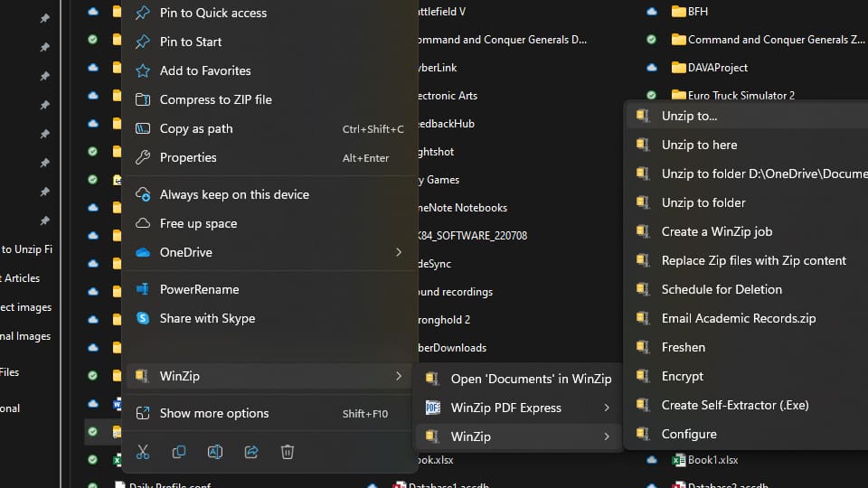
Task: Expand the WinZip PDF Express submenu arrow
Action: (x=607, y=408)
